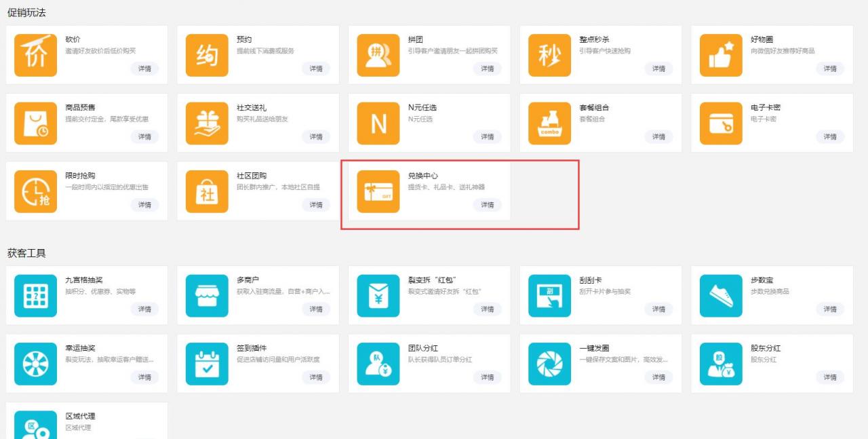
Task: Select the 签到插件 calendar check icon
Action: (x=208, y=363)
